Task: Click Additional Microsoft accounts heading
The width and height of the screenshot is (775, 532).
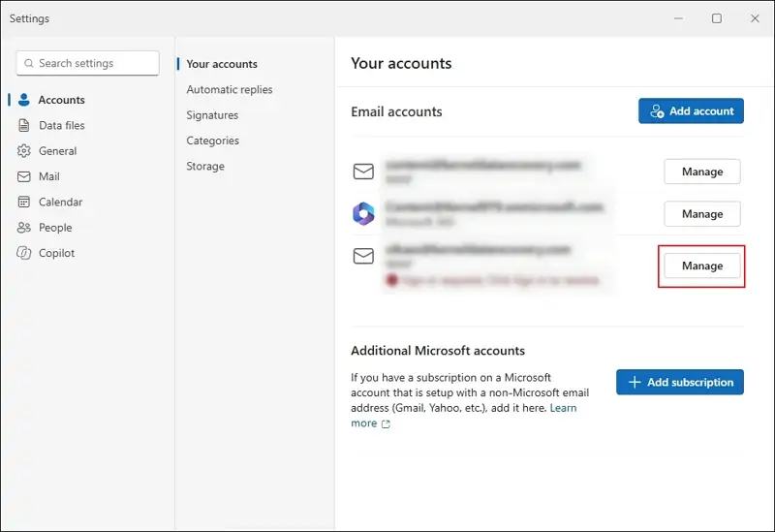Action: click(438, 351)
